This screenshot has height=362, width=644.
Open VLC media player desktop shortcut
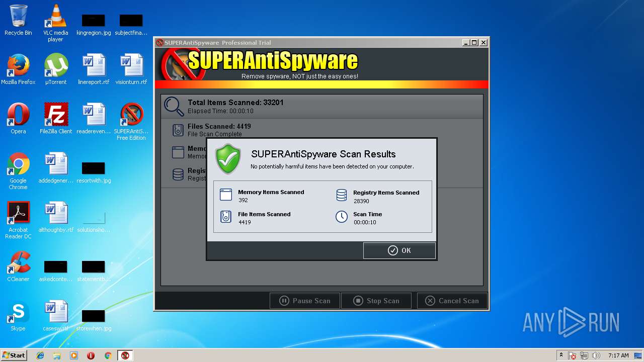point(55,23)
